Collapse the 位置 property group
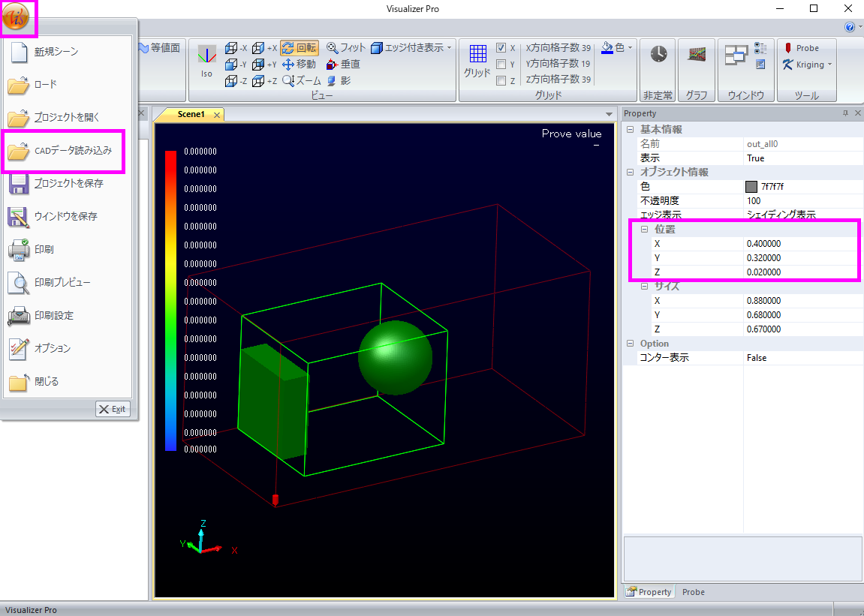The height and width of the screenshot is (616, 864). pyautogui.click(x=644, y=230)
